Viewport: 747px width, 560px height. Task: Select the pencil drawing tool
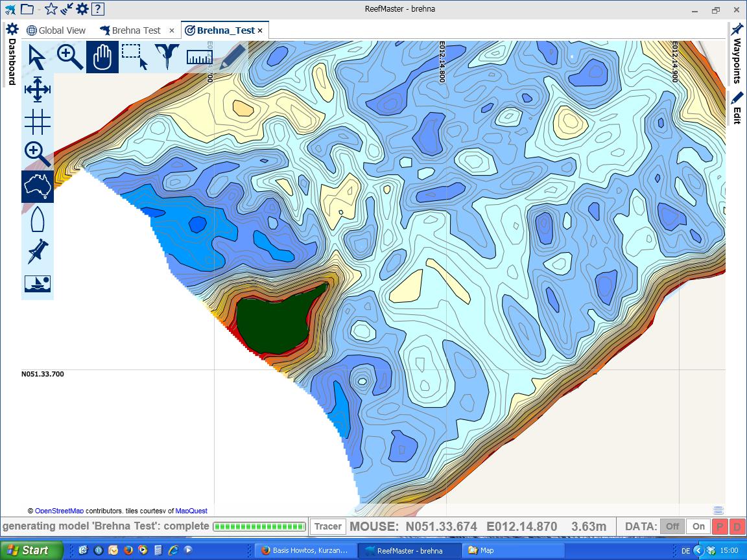click(x=231, y=57)
